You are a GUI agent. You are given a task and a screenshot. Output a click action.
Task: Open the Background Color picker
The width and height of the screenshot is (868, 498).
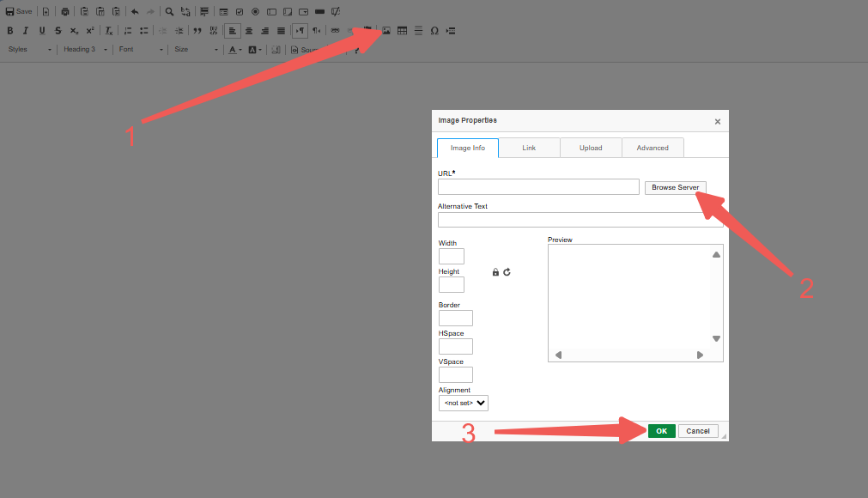(255, 50)
